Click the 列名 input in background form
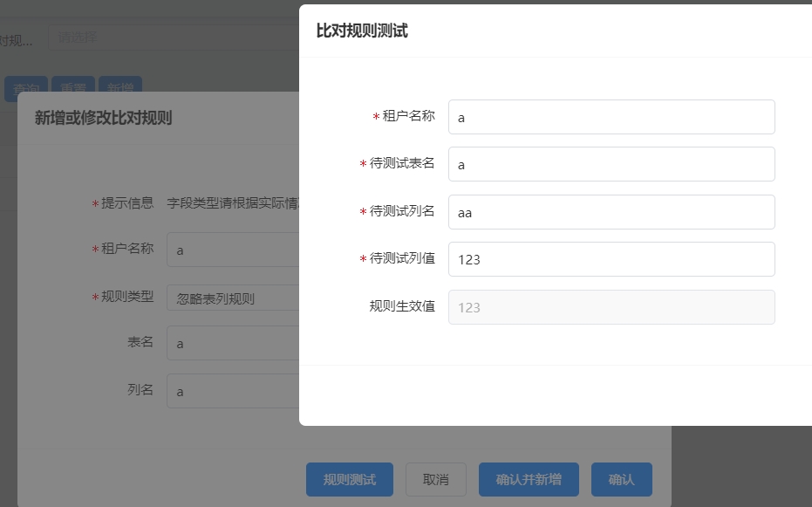The width and height of the screenshot is (812, 507). [x=233, y=391]
